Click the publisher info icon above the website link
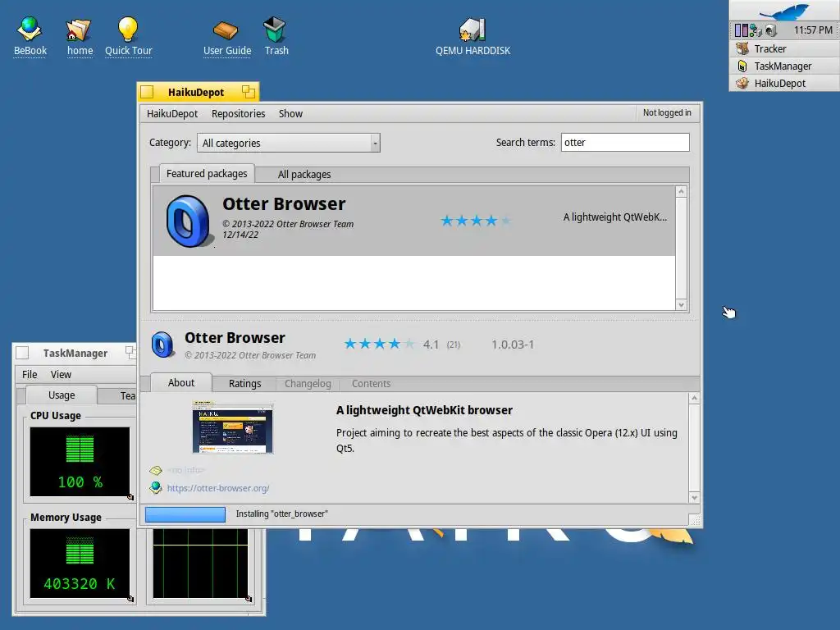The image size is (840, 630). tap(156, 470)
